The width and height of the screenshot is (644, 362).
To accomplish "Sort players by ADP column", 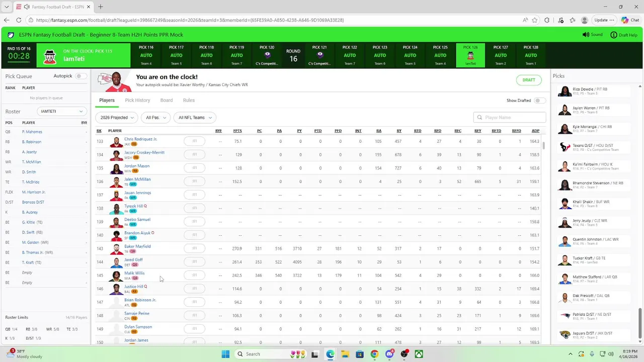I will pos(535,131).
